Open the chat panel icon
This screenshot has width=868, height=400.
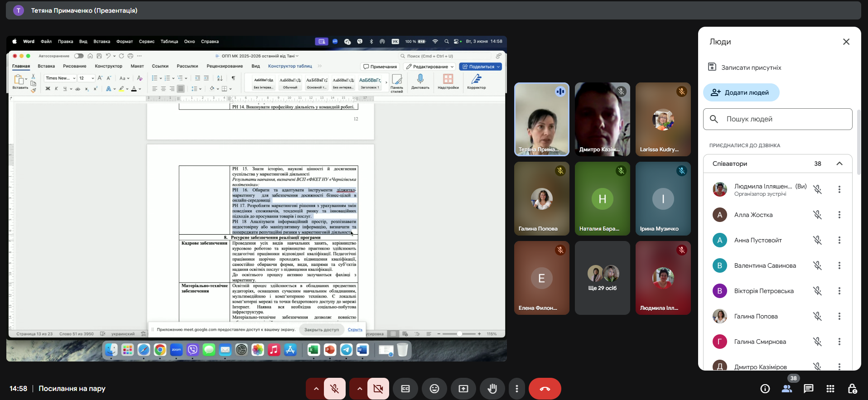tap(808, 389)
